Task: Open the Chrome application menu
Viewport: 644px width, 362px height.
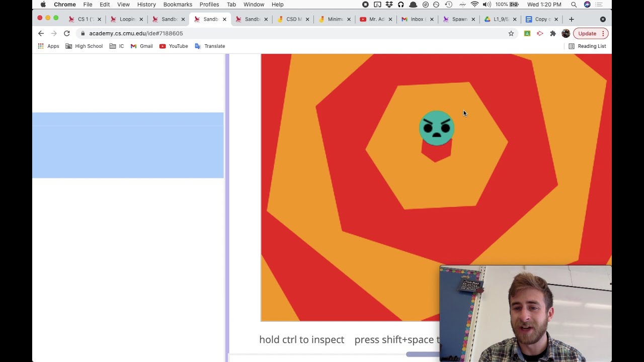Action: pyautogui.click(x=65, y=5)
